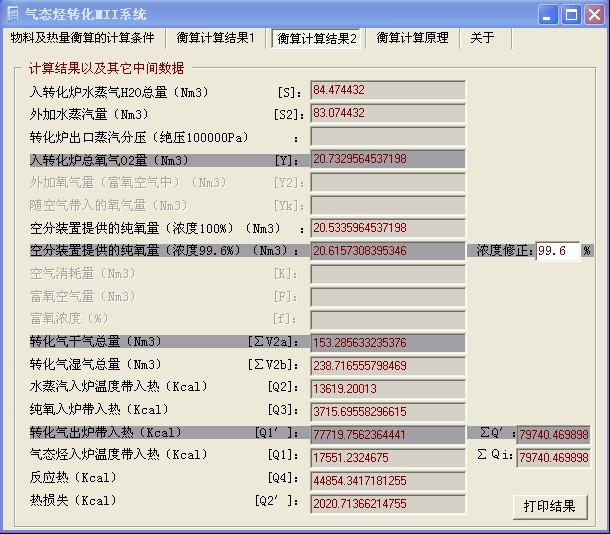Click the empty 转化炉出口蒸汽分压 field
Image resolution: width=610 pixels, height=534 pixels.
coord(387,136)
